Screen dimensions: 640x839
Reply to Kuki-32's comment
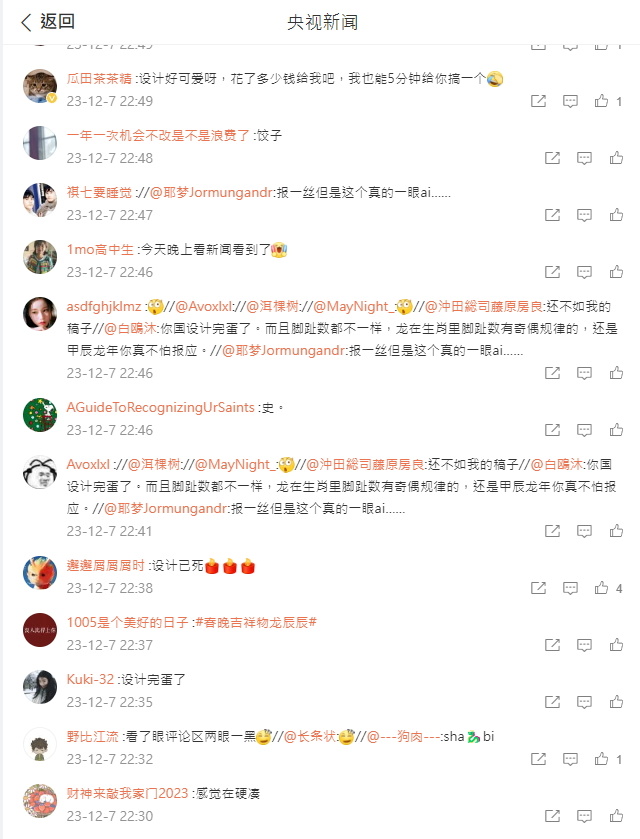[584, 702]
